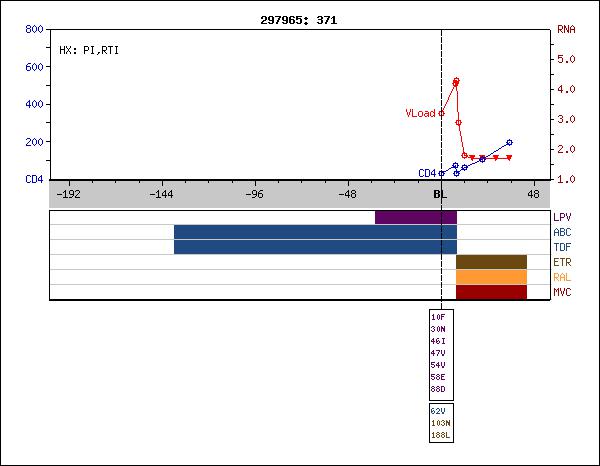This screenshot has height=466, width=600.
Task: Select the orange RAL treatment bar
Action: click(x=491, y=277)
